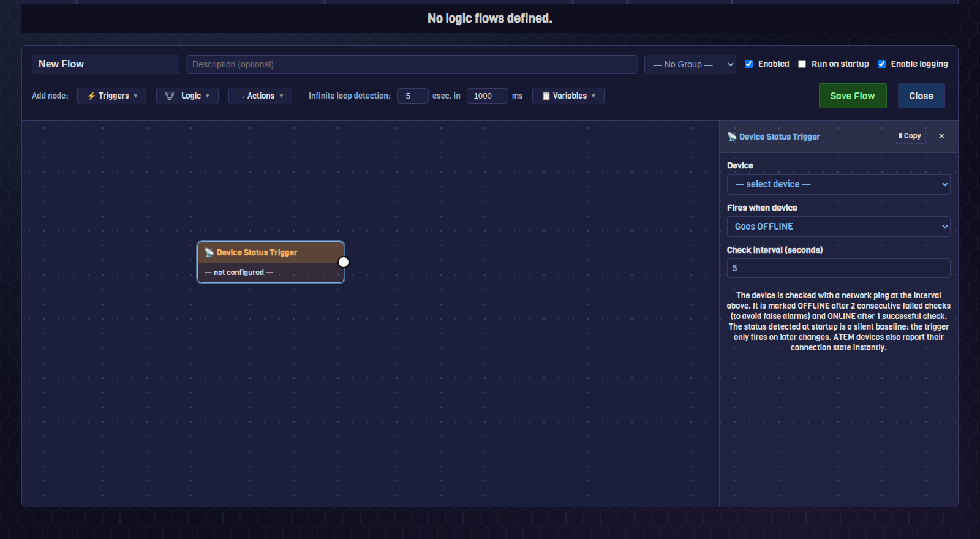Click the 1000 ms loop window field
This screenshot has width=980, height=539.
(x=487, y=96)
